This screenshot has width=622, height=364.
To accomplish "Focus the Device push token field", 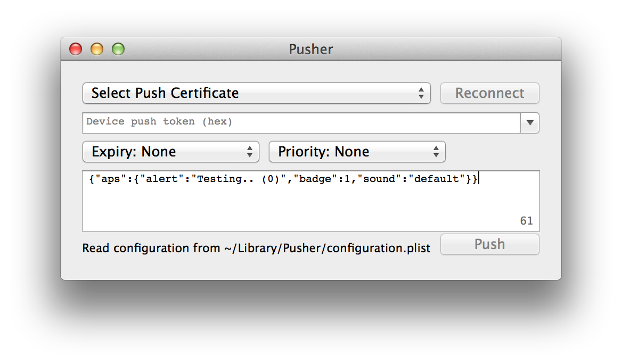I will pos(301,122).
